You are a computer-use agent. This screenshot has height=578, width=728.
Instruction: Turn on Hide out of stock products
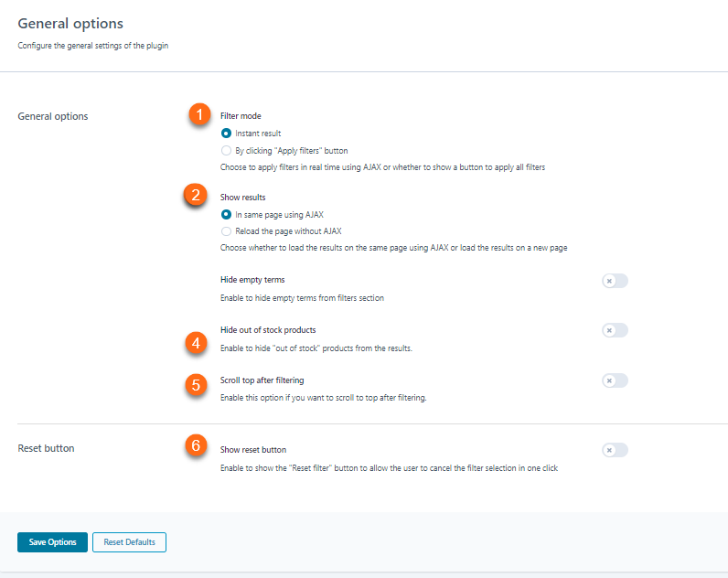(615, 330)
